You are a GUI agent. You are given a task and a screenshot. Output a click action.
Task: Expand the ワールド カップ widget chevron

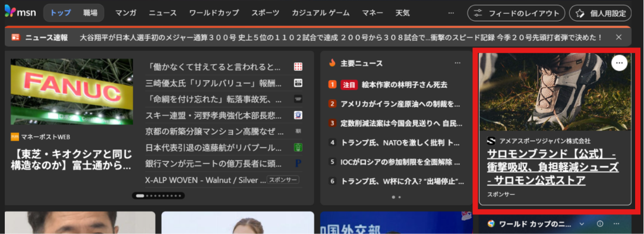tap(582, 224)
